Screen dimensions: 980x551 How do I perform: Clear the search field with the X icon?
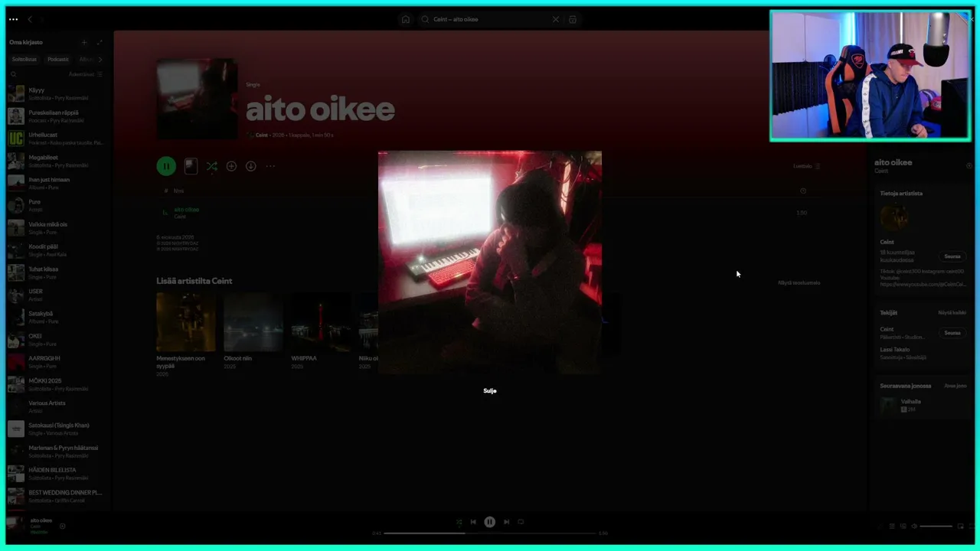(556, 19)
